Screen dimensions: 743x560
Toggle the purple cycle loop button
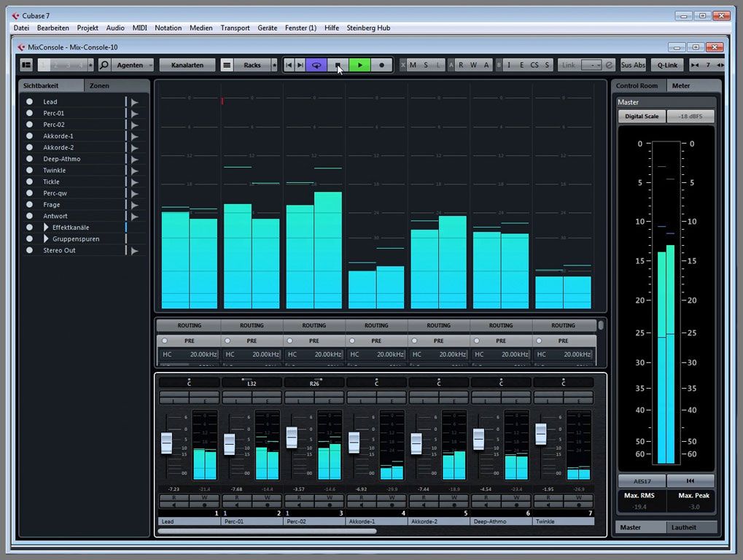click(316, 65)
